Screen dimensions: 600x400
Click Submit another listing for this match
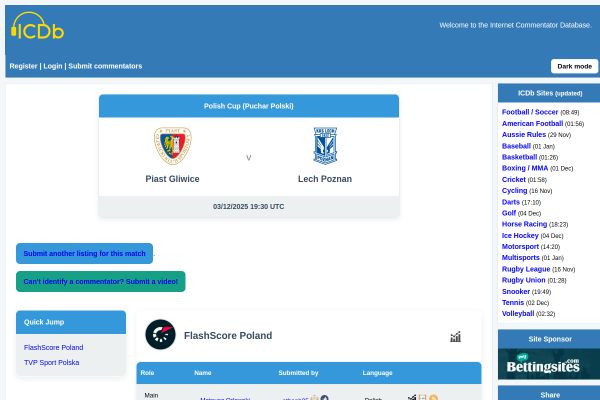[x=85, y=253]
